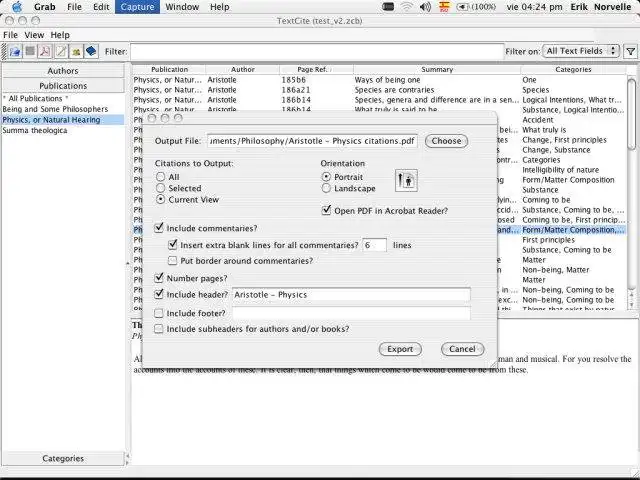
Task: Select the Selected citations radio button
Action: pos(161,188)
